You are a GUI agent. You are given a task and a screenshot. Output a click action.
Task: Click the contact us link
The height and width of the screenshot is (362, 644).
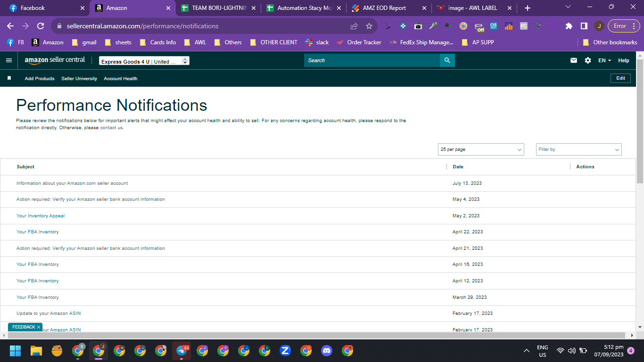point(111,128)
